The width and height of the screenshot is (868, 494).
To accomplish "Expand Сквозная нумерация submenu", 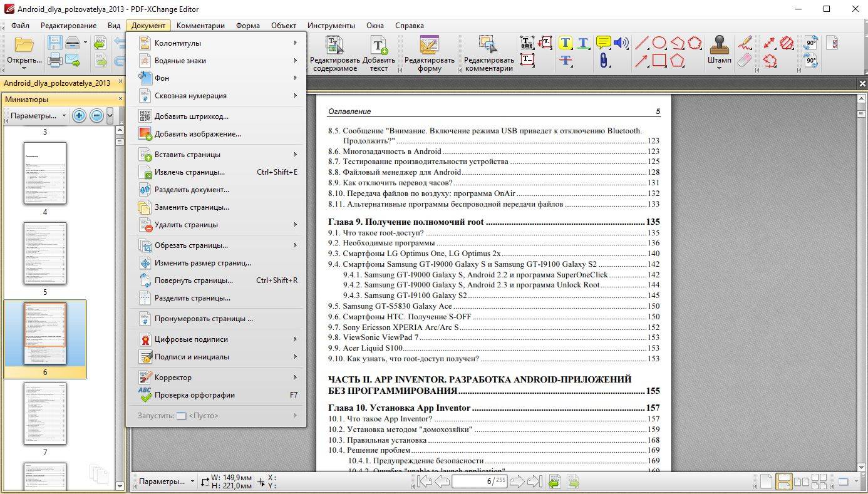I will (x=217, y=96).
